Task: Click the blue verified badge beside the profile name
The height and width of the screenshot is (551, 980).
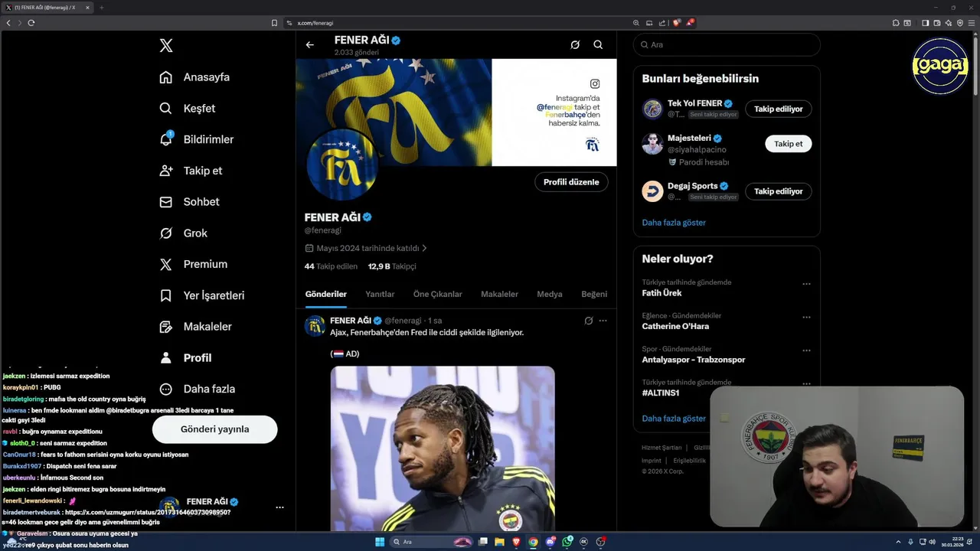Action: click(x=367, y=217)
